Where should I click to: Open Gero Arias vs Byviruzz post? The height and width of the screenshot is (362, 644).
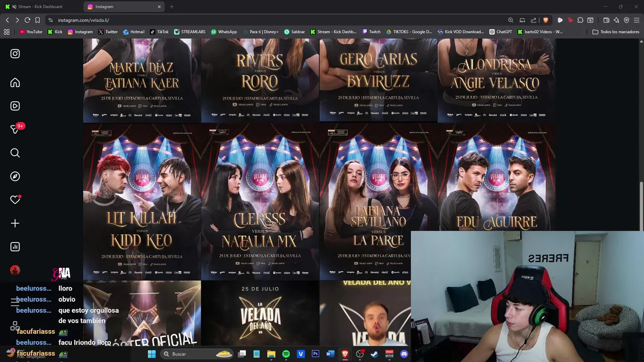click(378, 80)
